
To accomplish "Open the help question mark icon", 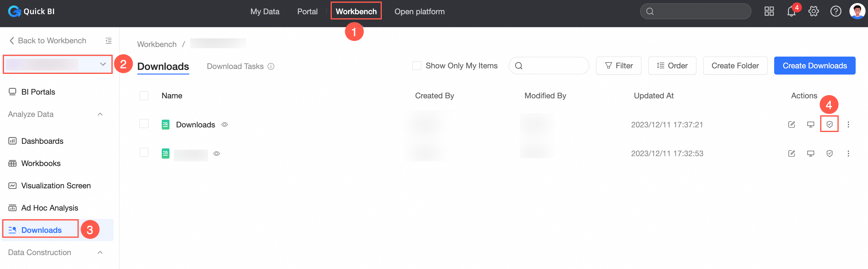I will pos(835,11).
